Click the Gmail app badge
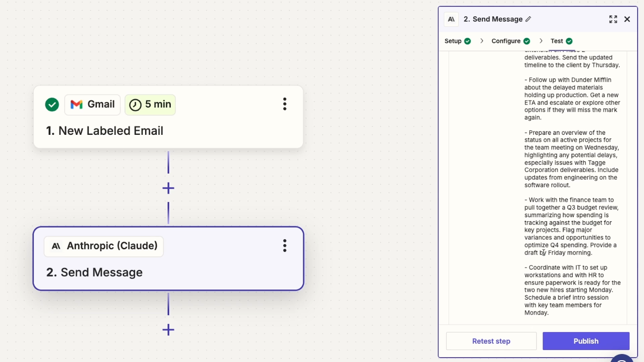This screenshot has width=644, height=362. [93, 105]
